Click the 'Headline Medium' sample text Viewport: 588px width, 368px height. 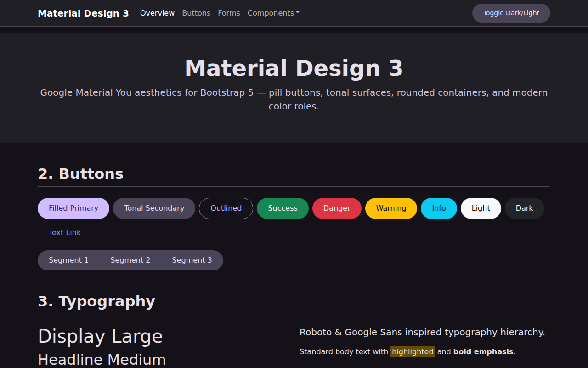pyautogui.click(x=102, y=360)
